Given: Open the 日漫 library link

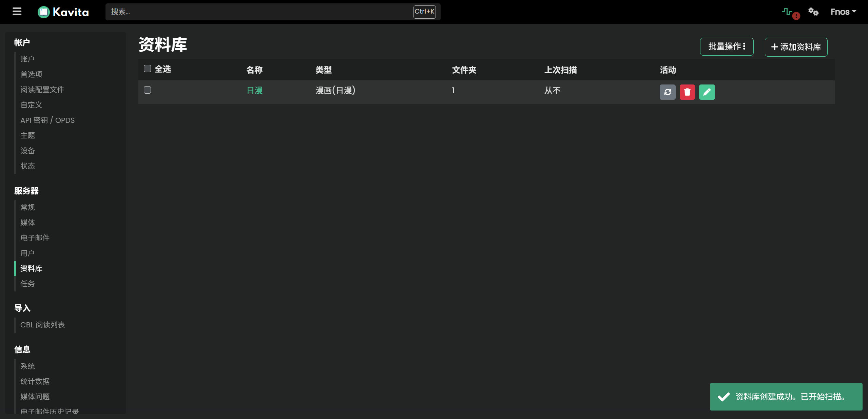Looking at the screenshot, I should point(254,90).
